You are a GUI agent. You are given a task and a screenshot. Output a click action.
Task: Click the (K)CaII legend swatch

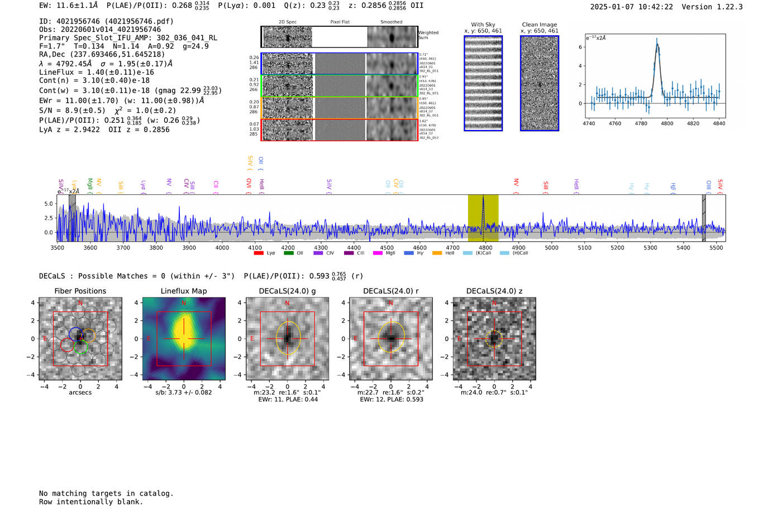[x=468, y=253]
